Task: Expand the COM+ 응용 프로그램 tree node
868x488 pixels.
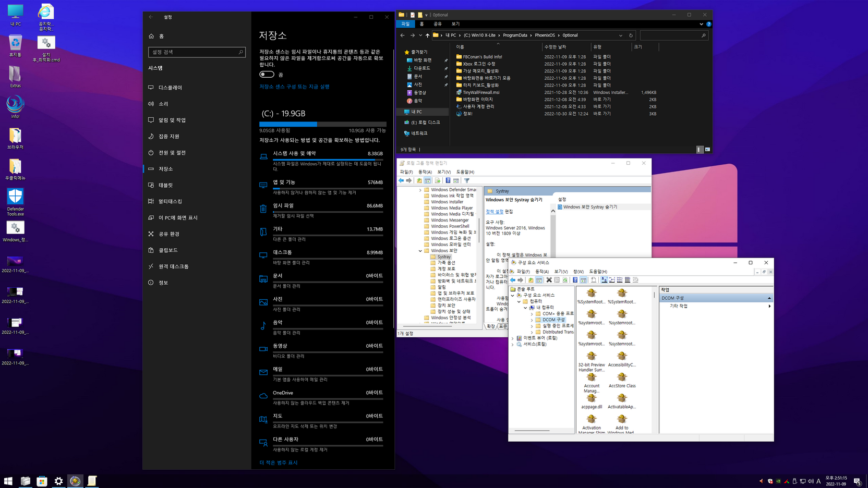Action: pyautogui.click(x=532, y=314)
